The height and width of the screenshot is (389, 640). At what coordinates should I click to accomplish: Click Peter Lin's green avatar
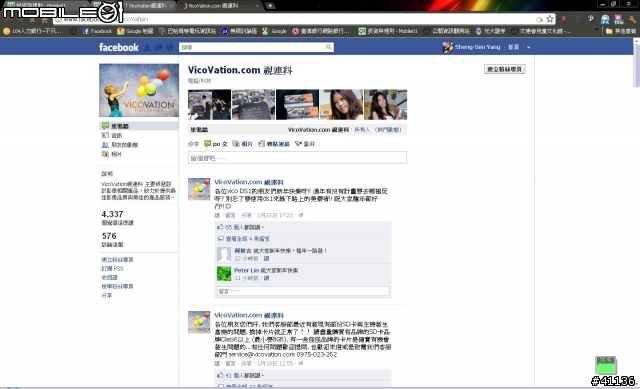(224, 273)
